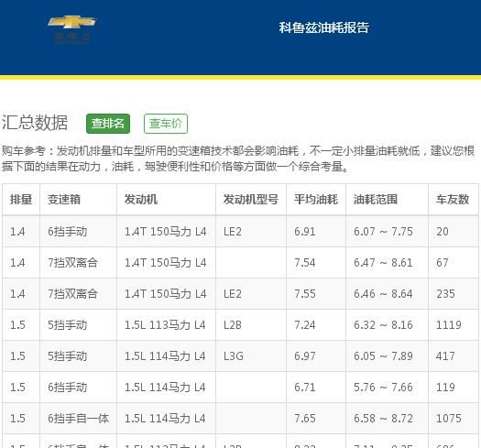Screen dimensions: 481x448
Task: Click owner count 1075
Action: pos(449,419)
